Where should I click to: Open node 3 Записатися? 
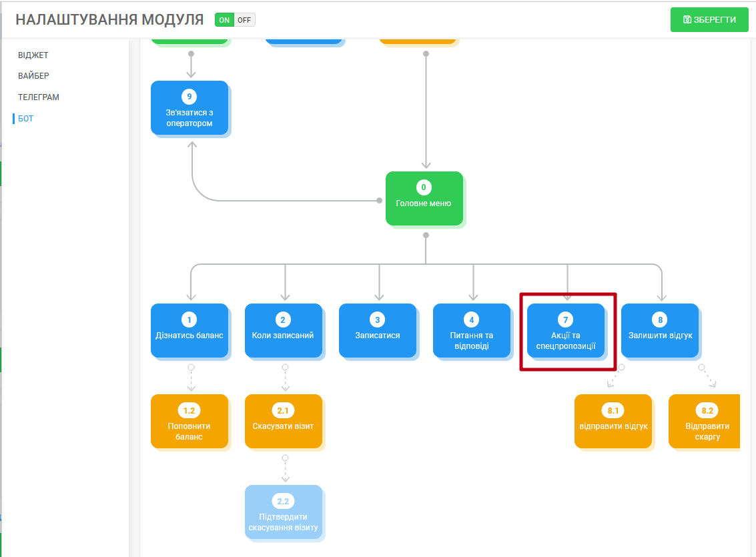point(378,331)
